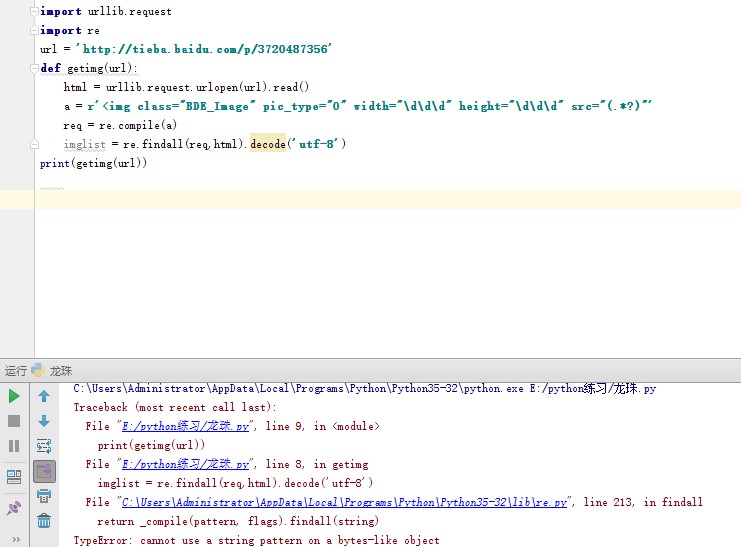The height and width of the screenshot is (547, 741).
Task: Rerun the 龙珠 script with green play icon
Action: pos(14,396)
